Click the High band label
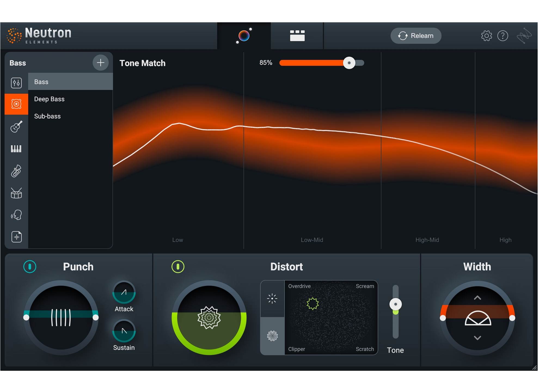This screenshot has width=539, height=392. [505, 240]
